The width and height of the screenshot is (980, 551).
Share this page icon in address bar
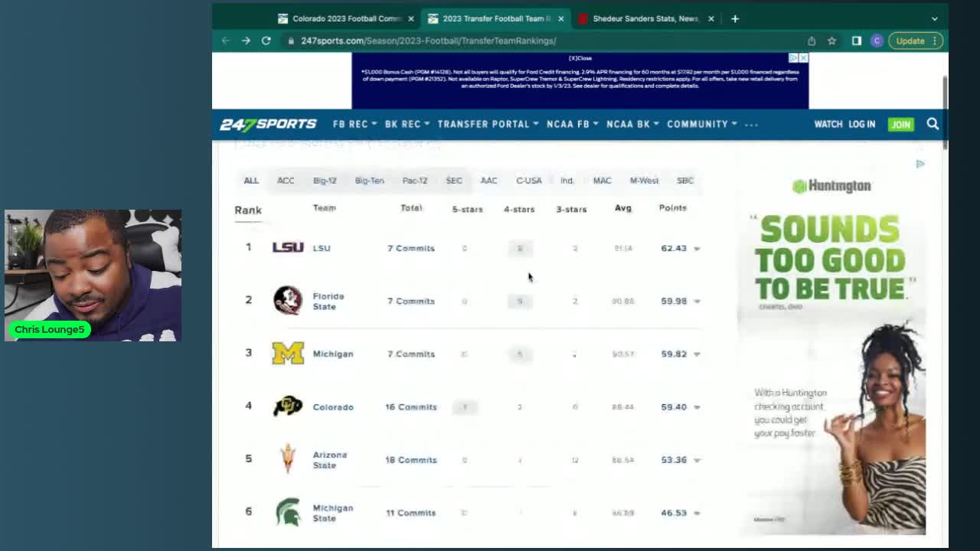click(x=812, y=41)
